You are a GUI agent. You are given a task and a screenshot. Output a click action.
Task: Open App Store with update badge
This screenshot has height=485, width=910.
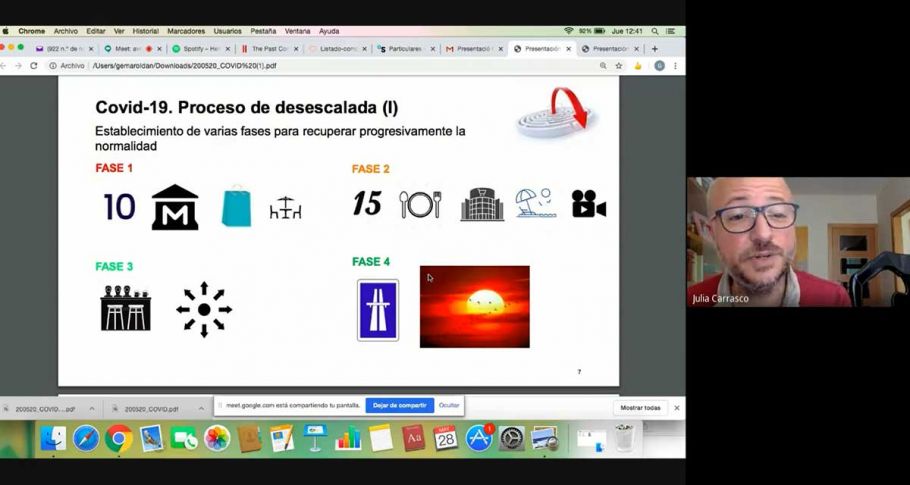coord(479,438)
